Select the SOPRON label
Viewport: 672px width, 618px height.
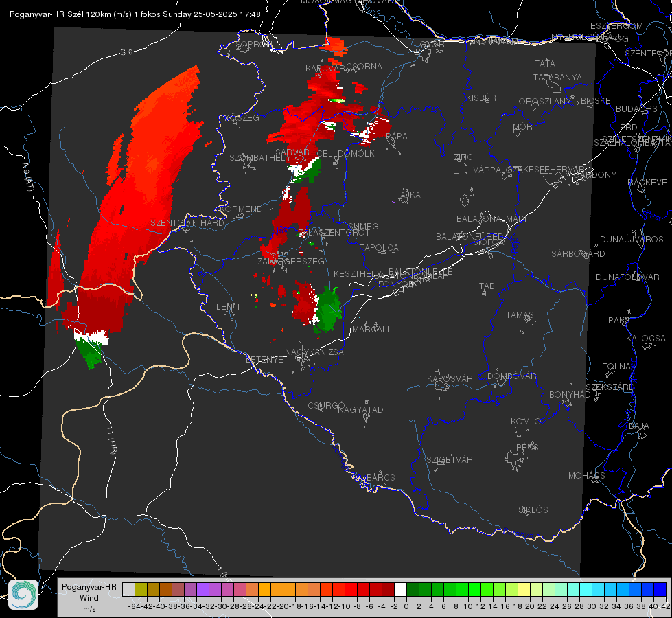point(253,44)
